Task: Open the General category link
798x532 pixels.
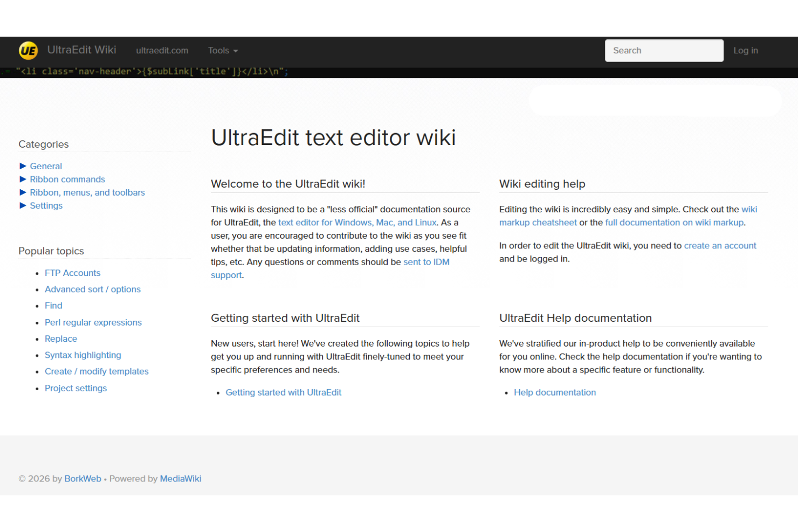Action: 46,166
